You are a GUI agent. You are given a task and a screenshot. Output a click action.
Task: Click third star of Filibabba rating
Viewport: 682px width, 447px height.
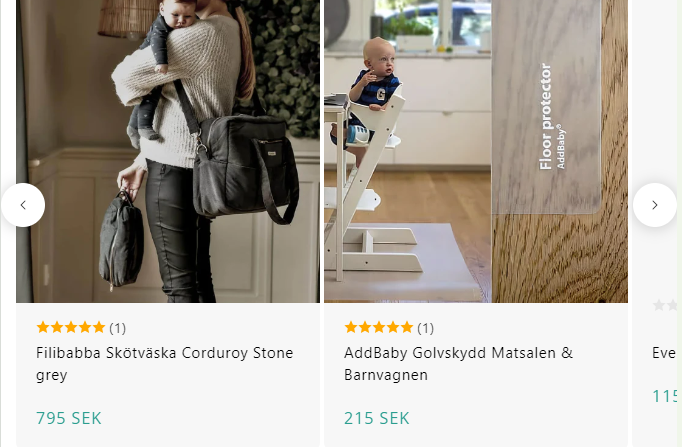click(71, 327)
